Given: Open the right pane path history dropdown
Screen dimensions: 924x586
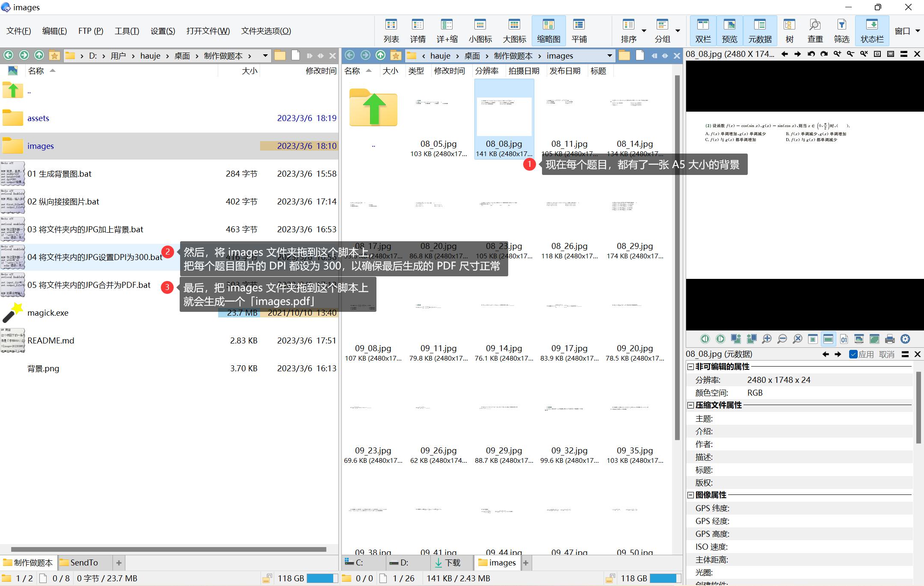Looking at the screenshot, I should coord(610,56).
